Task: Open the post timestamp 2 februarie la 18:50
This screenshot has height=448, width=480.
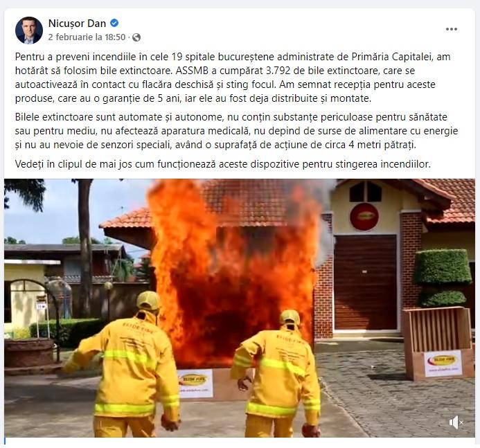Action: point(87,37)
